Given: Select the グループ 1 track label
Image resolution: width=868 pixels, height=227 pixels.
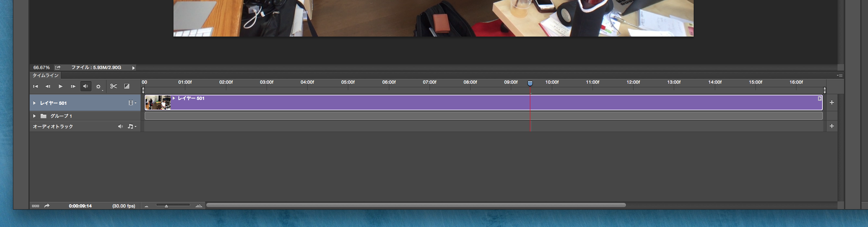Looking at the screenshot, I should tap(61, 116).
